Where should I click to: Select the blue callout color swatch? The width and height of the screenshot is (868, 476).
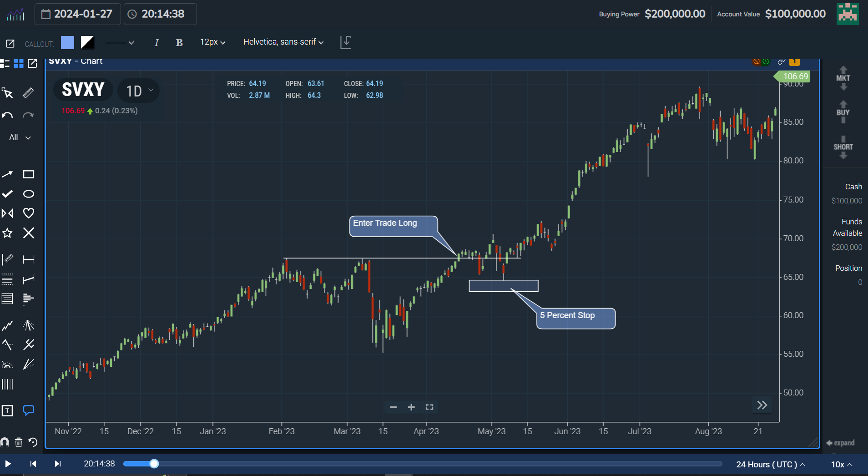pyautogui.click(x=67, y=42)
